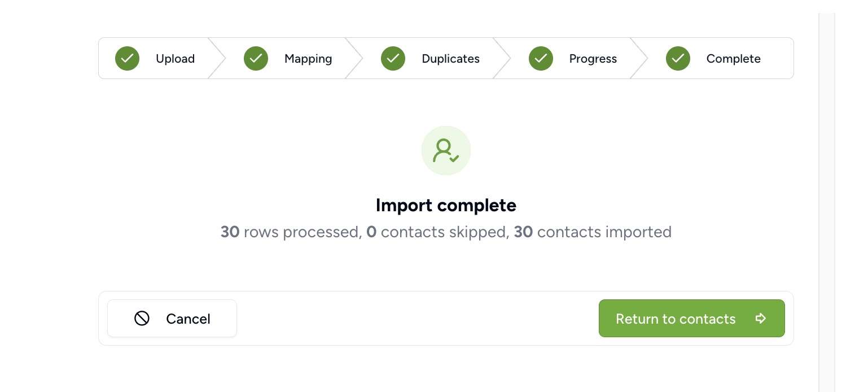Click the Duplicates step green checkmark icon
The height and width of the screenshot is (392, 868).
coord(393,58)
